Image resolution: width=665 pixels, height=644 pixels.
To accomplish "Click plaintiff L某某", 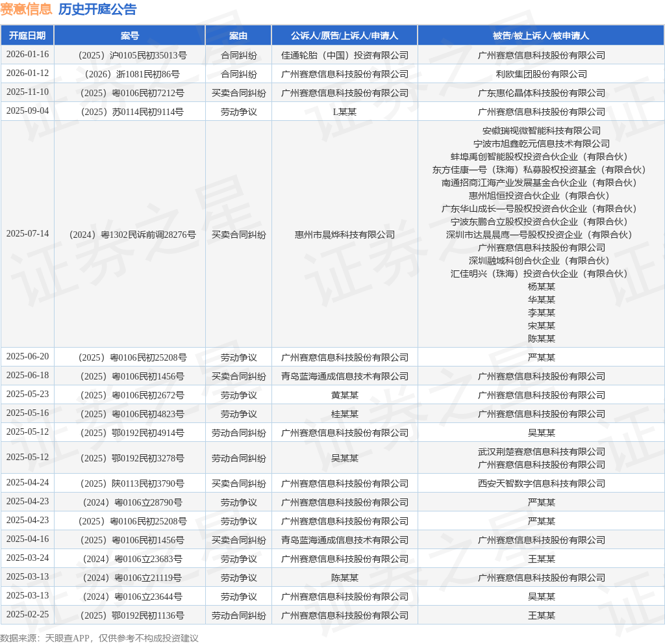I will (x=345, y=112).
